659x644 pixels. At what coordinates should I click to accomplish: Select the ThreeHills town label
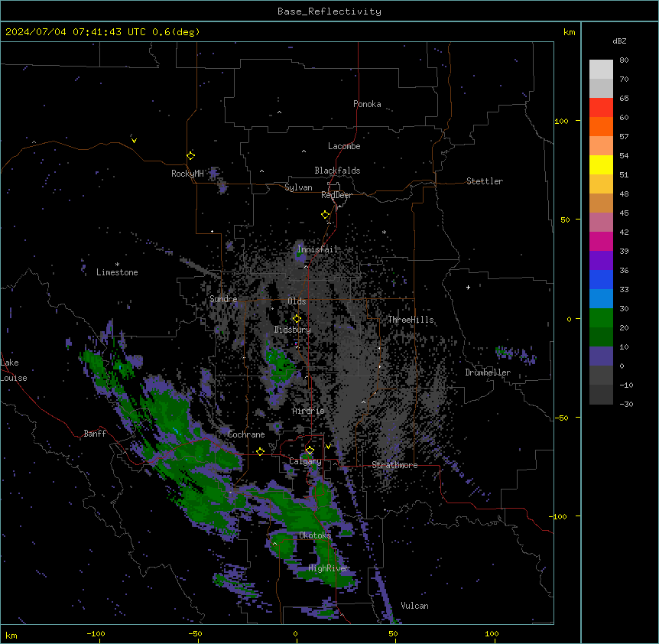click(x=411, y=320)
